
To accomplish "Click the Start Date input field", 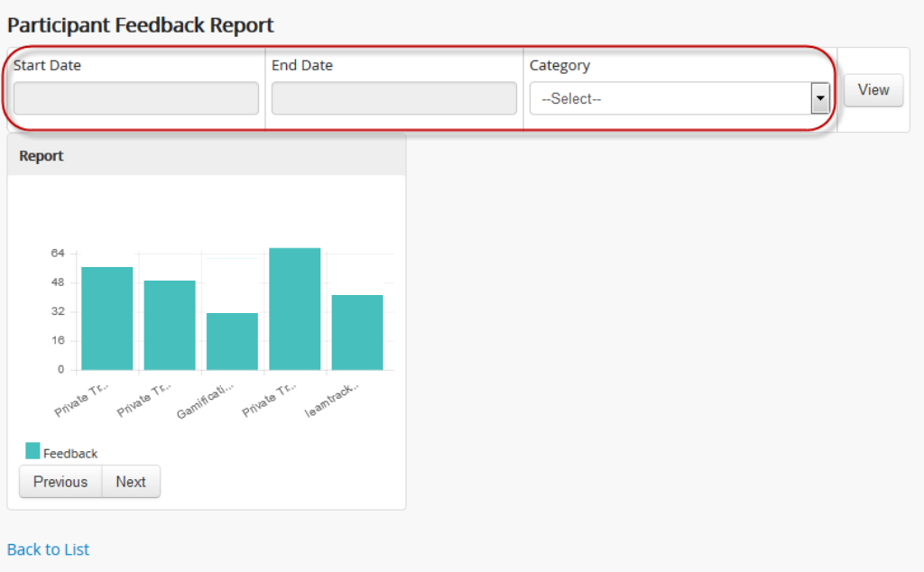I will tap(135, 98).
